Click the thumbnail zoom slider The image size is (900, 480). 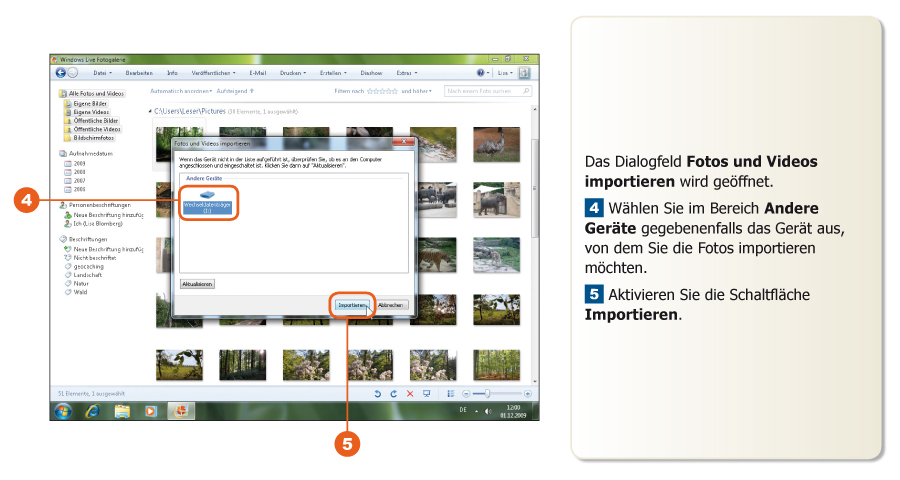[x=488, y=394]
